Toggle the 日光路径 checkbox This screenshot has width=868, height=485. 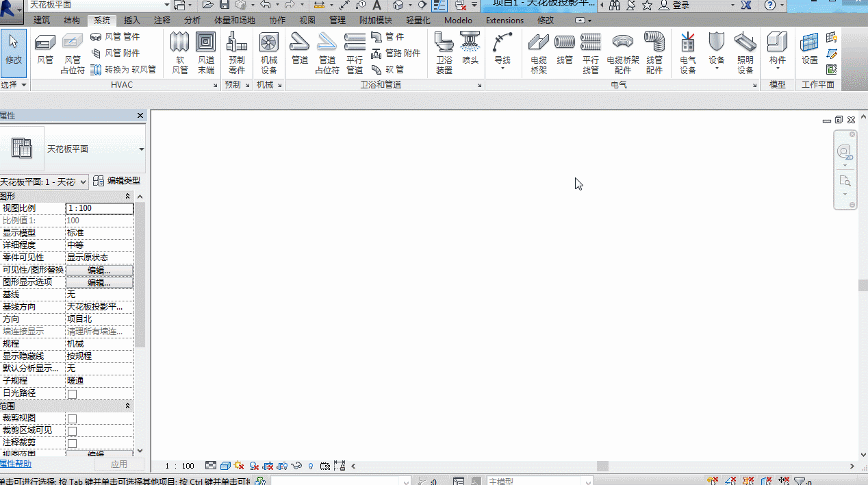[x=72, y=394]
